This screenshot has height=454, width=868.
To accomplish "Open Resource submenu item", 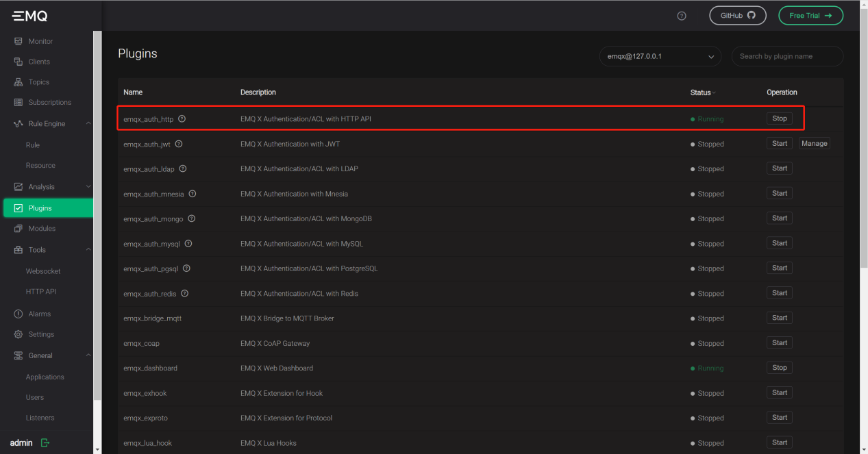I will (40, 166).
